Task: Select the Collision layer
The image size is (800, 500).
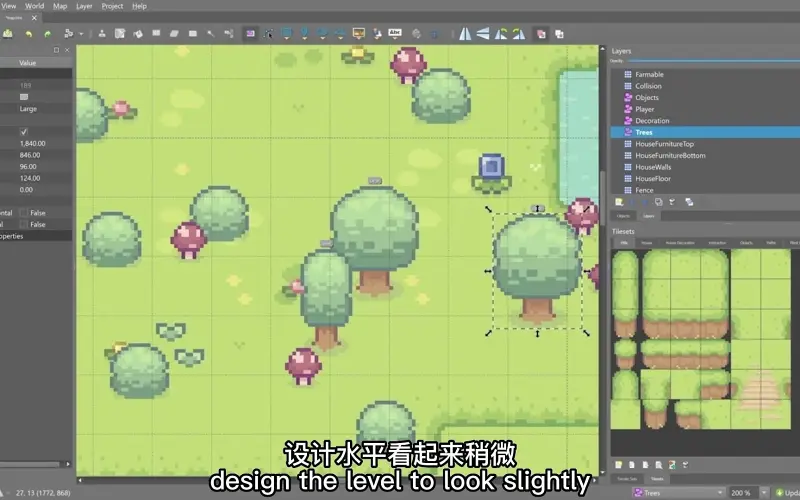Action: [648, 86]
